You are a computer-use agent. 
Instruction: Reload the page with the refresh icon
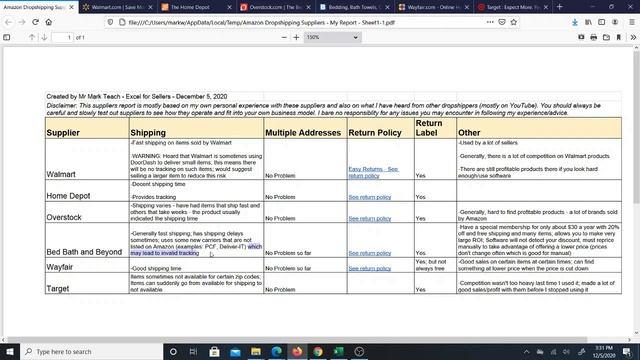pyautogui.click(x=36, y=22)
